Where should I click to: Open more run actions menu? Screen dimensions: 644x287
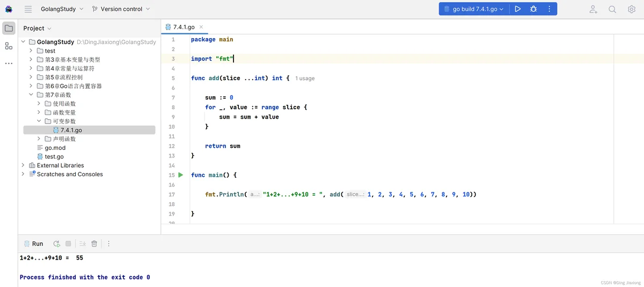point(549,9)
